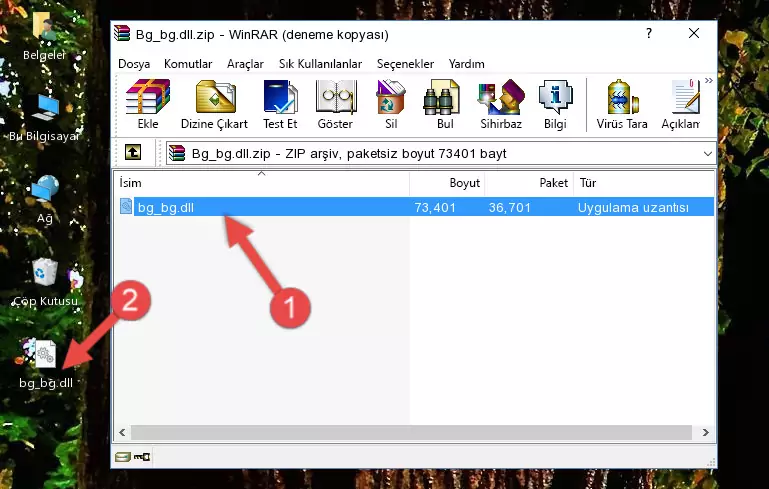Click horizontal scrollbar left arrow
Image resolution: width=769 pixels, height=489 pixels.
tap(123, 432)
